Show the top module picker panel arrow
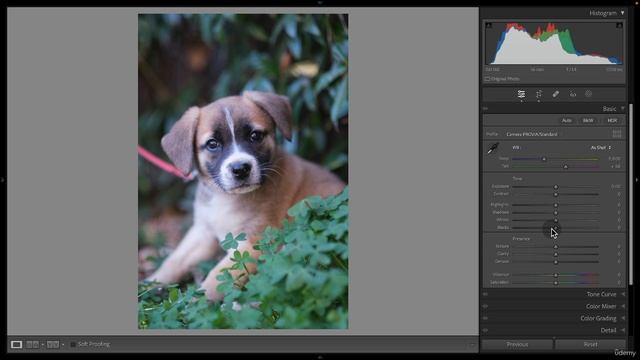This screenshot has width=640, height=360. coord(320,2)
